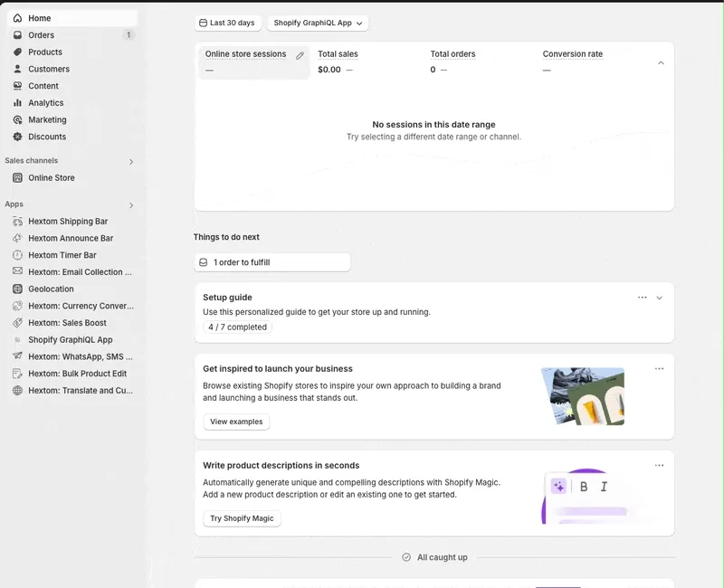Click the Analytics bar chart icon
724x588 pixels.
click(x=17, y=103)
